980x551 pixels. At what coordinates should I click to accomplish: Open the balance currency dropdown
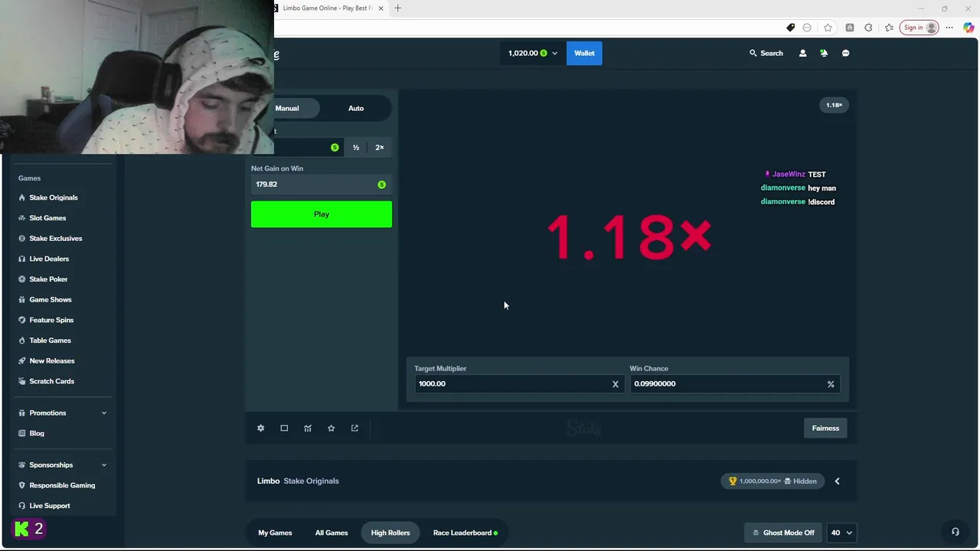pos(533,53)
